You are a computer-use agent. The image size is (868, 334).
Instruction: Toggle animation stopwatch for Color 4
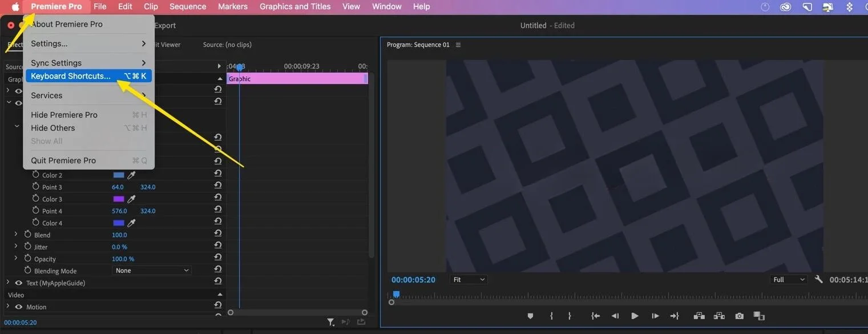36,223
